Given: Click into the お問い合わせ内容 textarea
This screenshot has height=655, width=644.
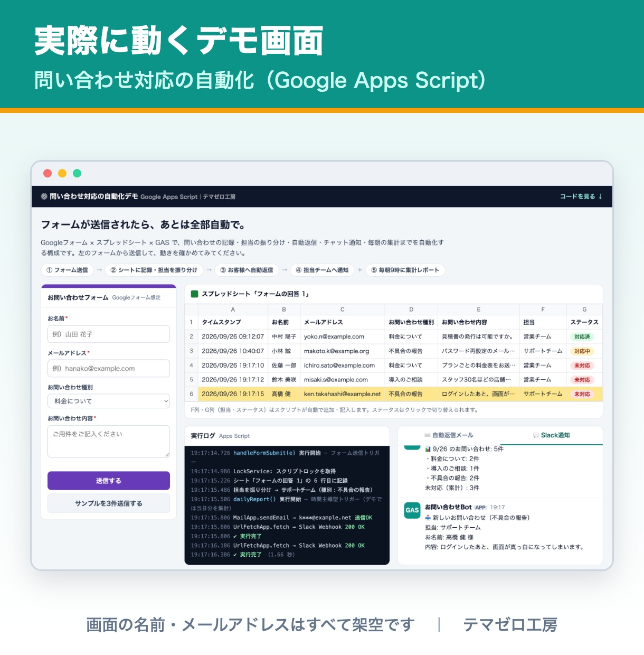Looking at the screenshot, I should (x=109, y=441).
